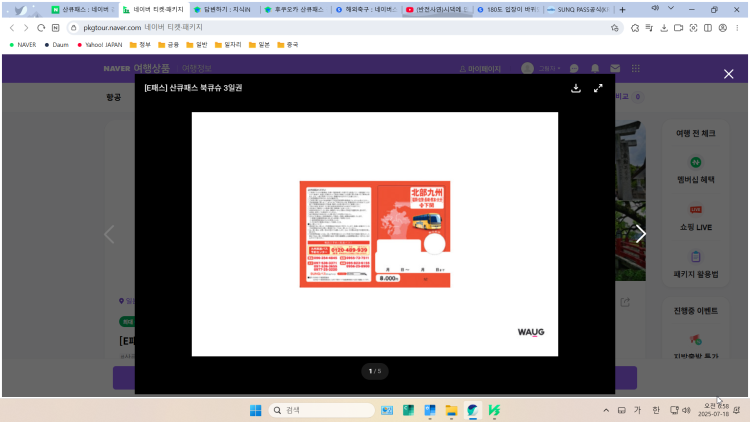Click the NAVER 여행상품 logo

click(x=136, y=68)
